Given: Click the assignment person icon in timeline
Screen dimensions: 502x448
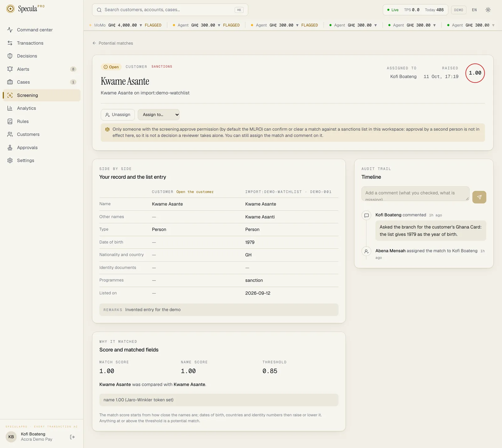Looking at the screenshot, I should [x=366, y=251].
